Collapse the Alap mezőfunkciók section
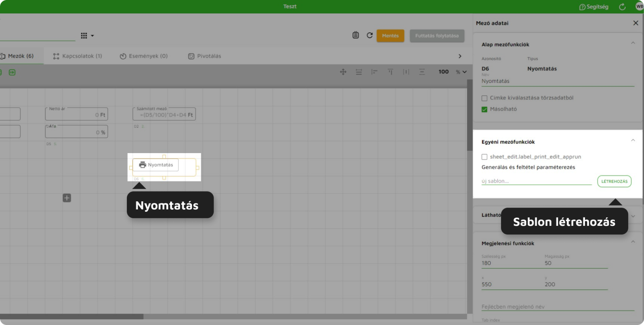The width and height of the screenshot is (644, 325). point(633,43)
